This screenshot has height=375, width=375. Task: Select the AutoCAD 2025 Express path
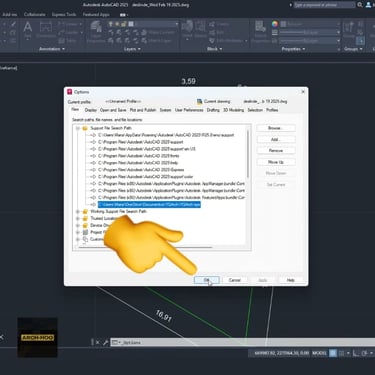point(141,170)
